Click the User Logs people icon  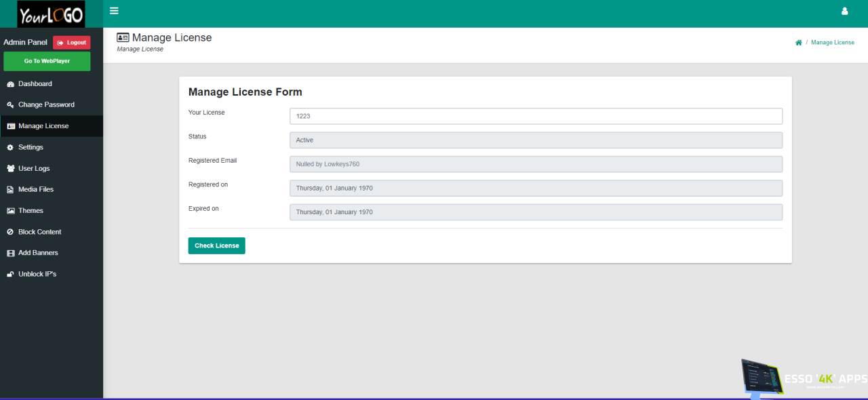pyautogui.click(x=10, y=169)
